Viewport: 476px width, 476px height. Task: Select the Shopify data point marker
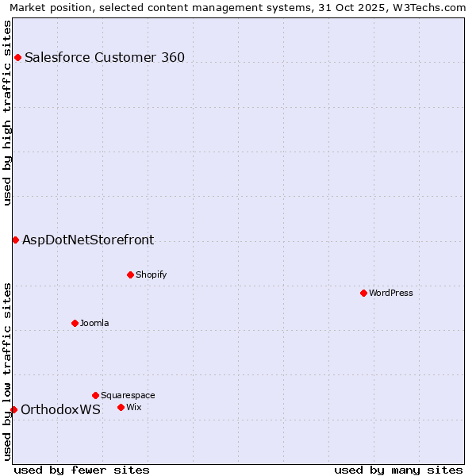tap(130, 274)
